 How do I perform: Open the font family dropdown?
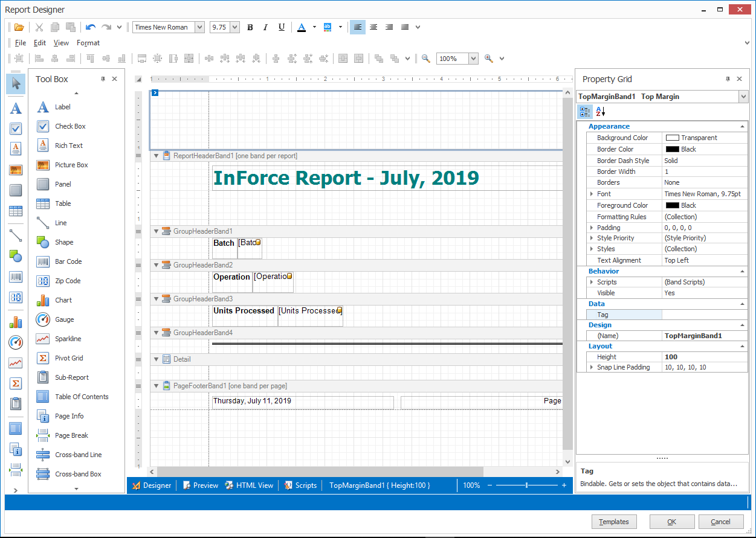[x=201, y=27]
